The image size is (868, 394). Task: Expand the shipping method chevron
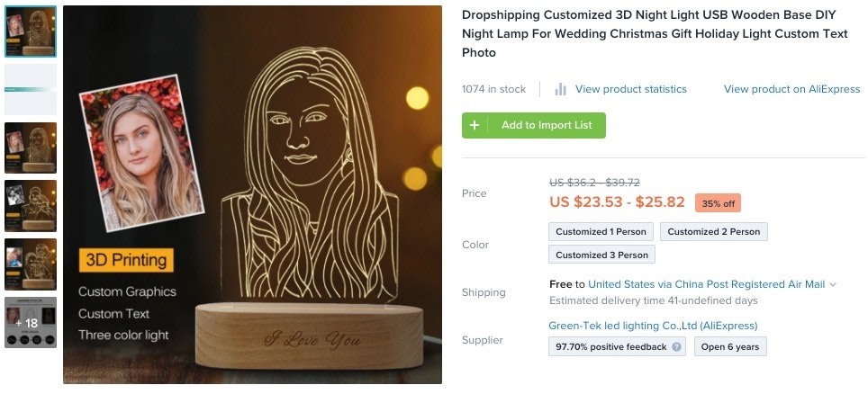tap(833, 284)
